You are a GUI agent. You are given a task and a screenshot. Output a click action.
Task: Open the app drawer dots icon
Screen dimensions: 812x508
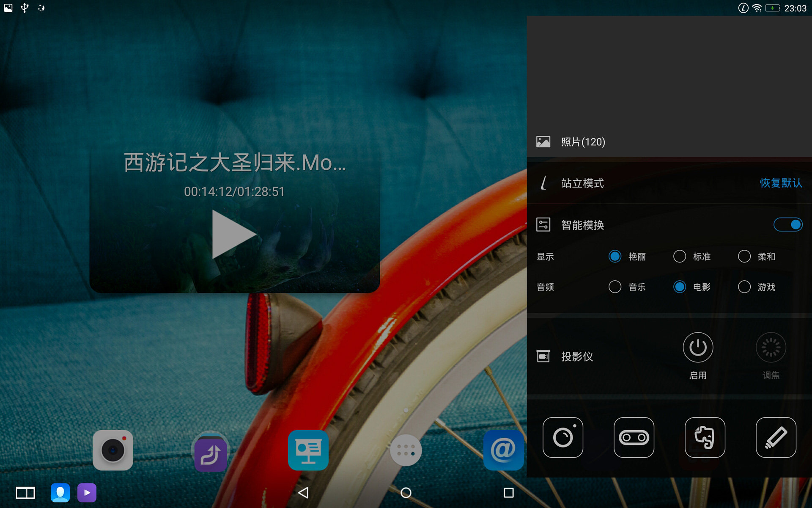(406, 450)
